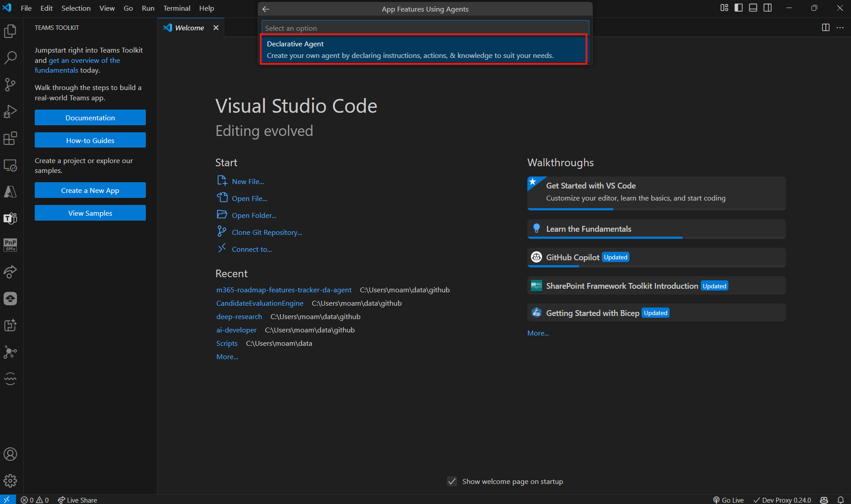The image size is (851, 504).
Task: Open errors and warnings status item
Action: click(x=34, y=500)
